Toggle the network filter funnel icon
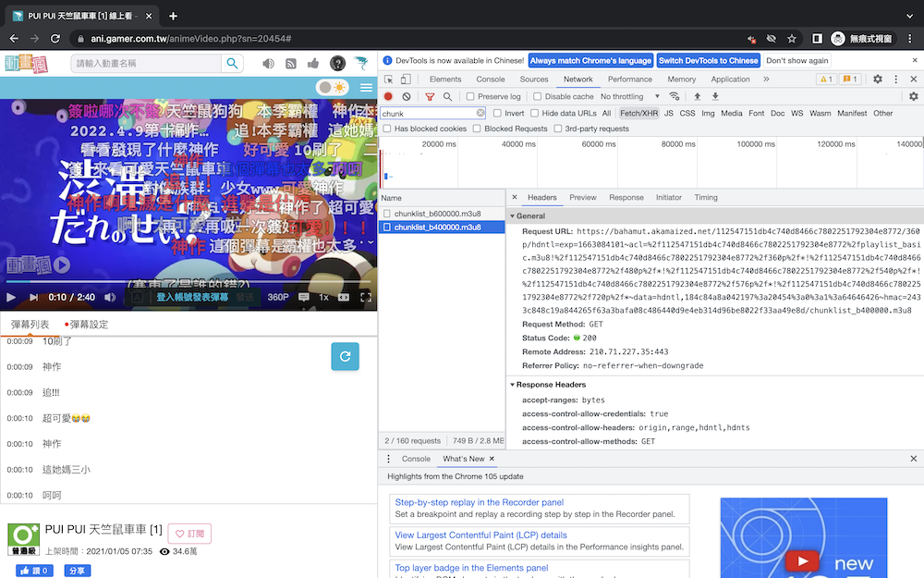924x578 pixels. click(430, 96)
